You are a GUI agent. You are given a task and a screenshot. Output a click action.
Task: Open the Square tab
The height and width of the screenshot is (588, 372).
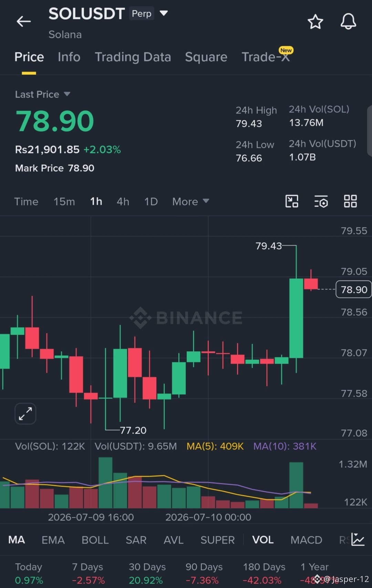point(206,57)
